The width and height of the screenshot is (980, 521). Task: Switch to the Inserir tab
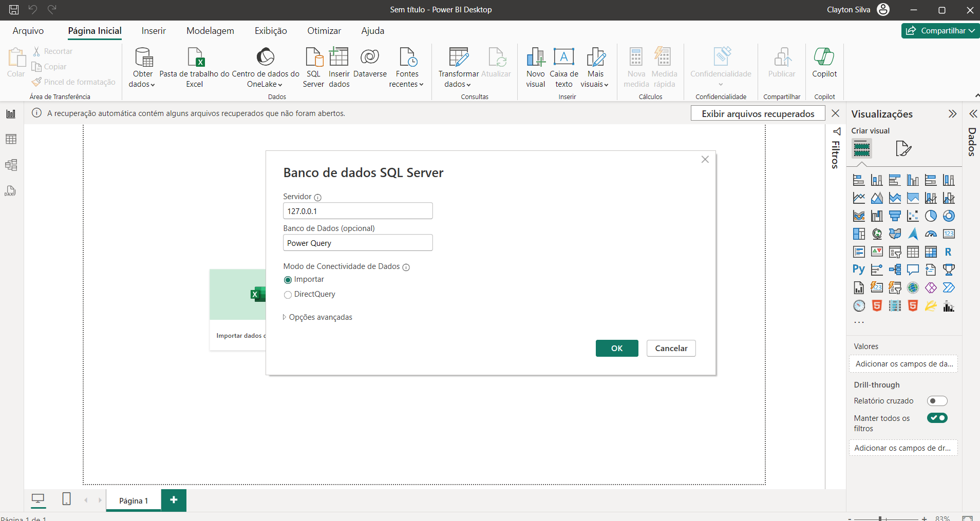[x=154, y=31]
